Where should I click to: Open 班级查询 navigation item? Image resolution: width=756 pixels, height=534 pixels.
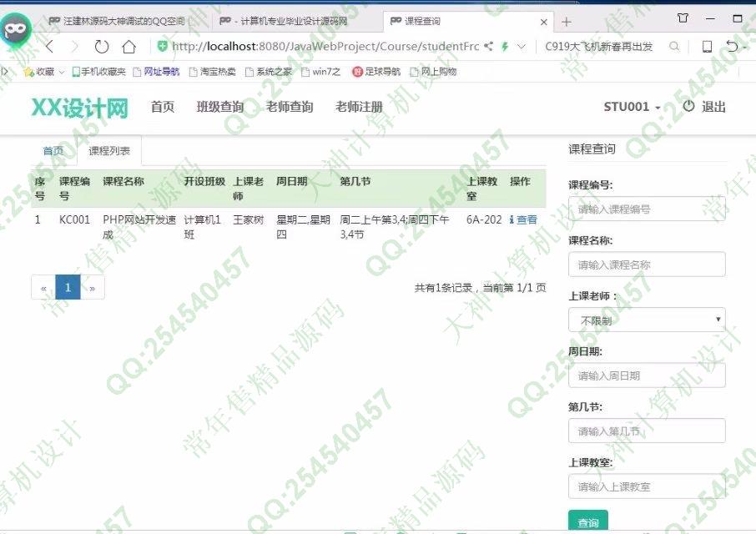click(219, 107)
